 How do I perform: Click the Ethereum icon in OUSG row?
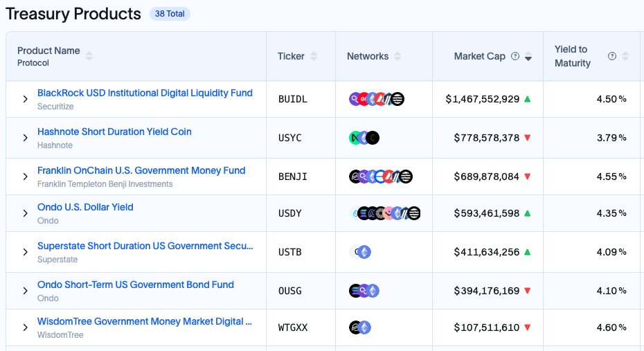[373, 291]
